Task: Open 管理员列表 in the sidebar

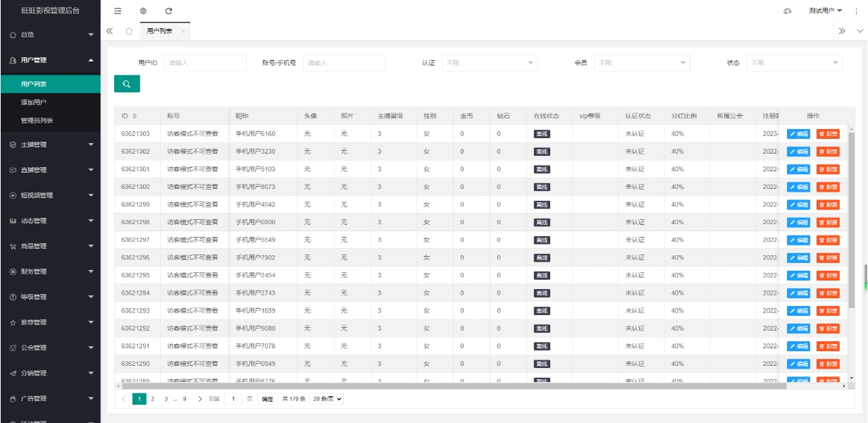Action: pyautogui.click(x=50, y=121)
